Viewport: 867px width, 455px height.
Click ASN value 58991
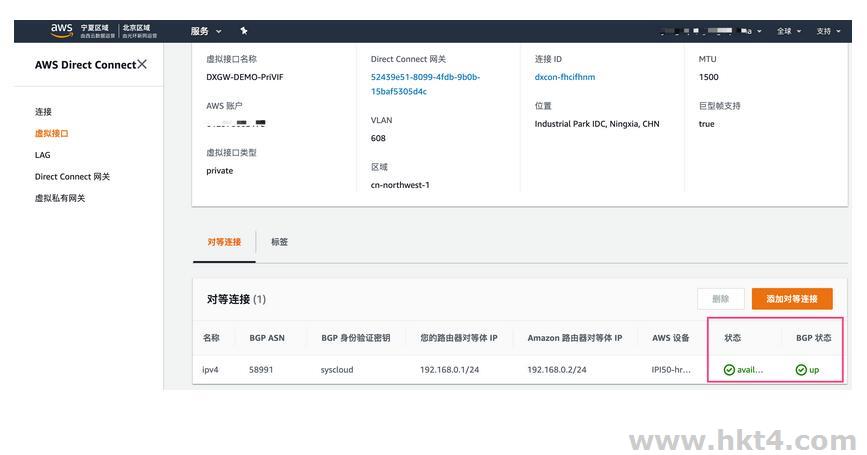pos(261,370)
